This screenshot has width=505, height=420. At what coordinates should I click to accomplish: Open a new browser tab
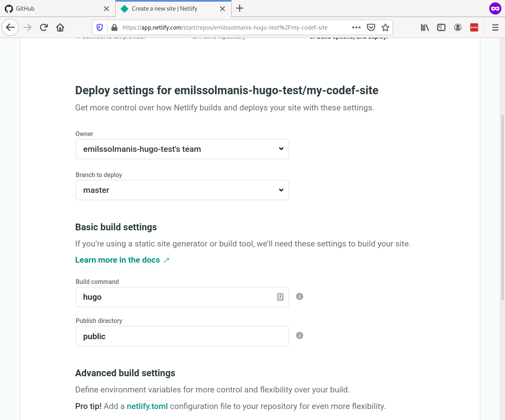pyautogui.click(x=239, y=8)
